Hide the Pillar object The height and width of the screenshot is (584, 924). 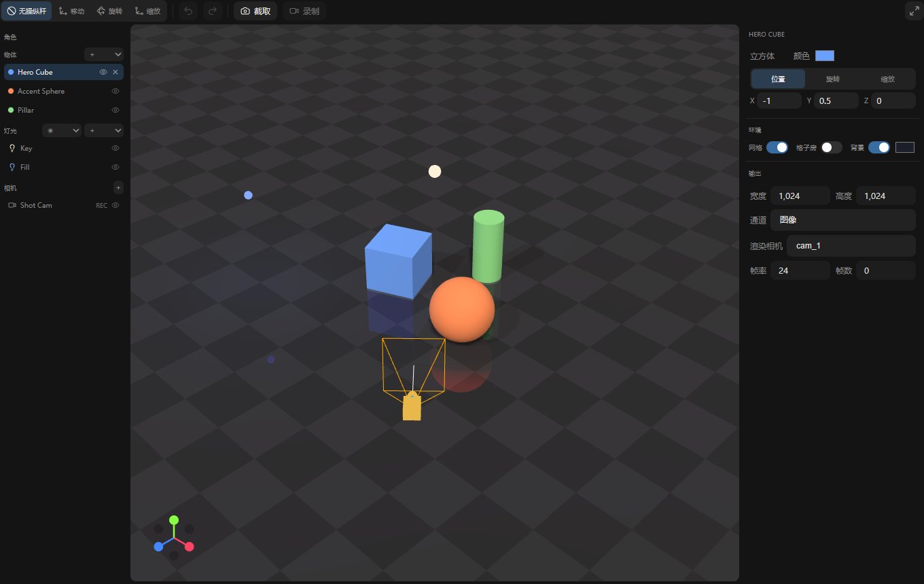point(115,110)
